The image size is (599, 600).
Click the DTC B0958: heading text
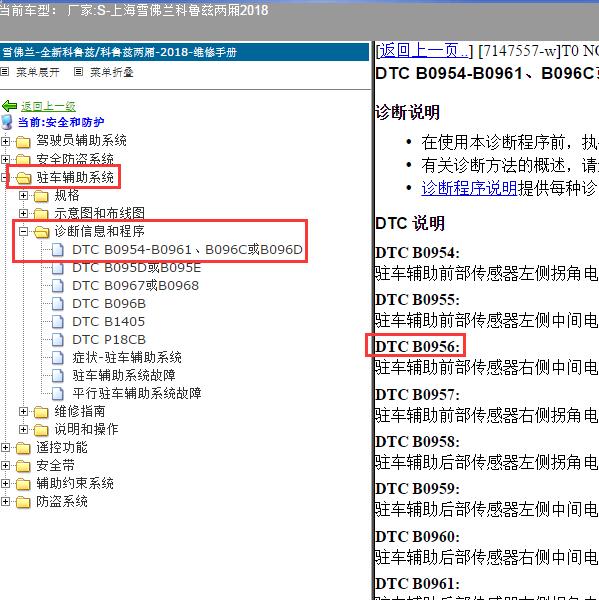417,442
